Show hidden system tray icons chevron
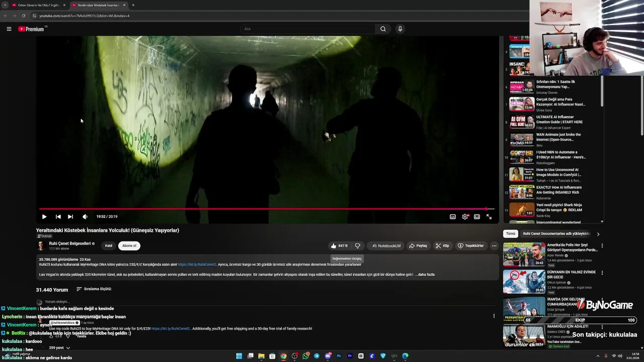Image resolution: width=644 pixels, height=362 pixels. click(598, 356)
